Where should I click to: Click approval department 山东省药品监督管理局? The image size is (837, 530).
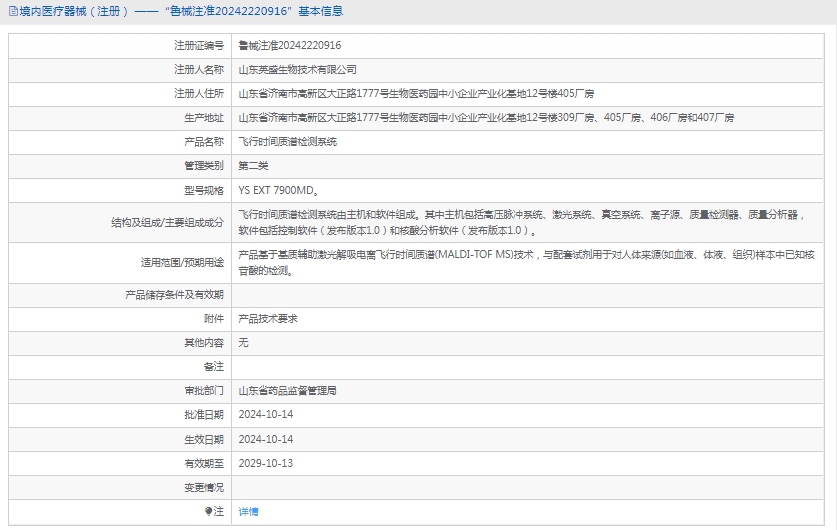tap(287, 391)
